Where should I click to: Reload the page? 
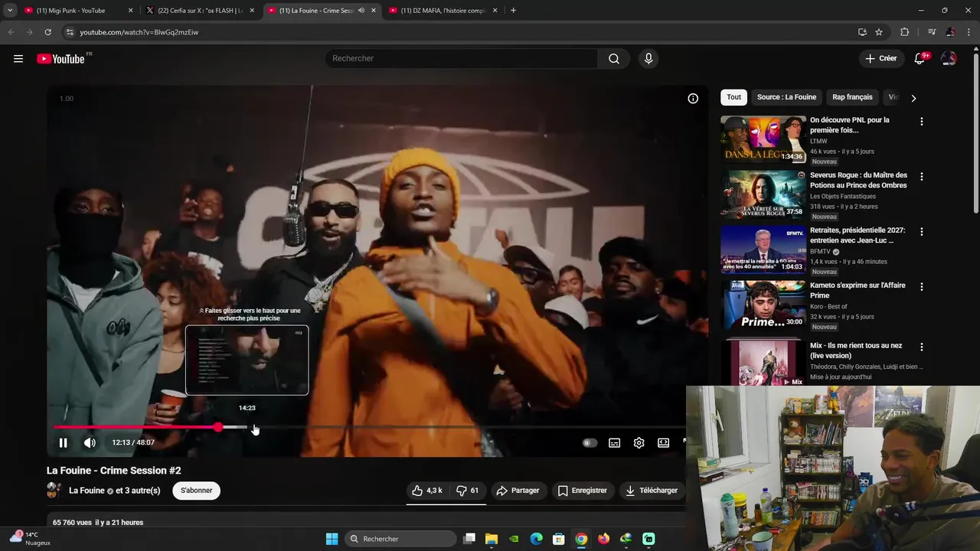point(47,32)
